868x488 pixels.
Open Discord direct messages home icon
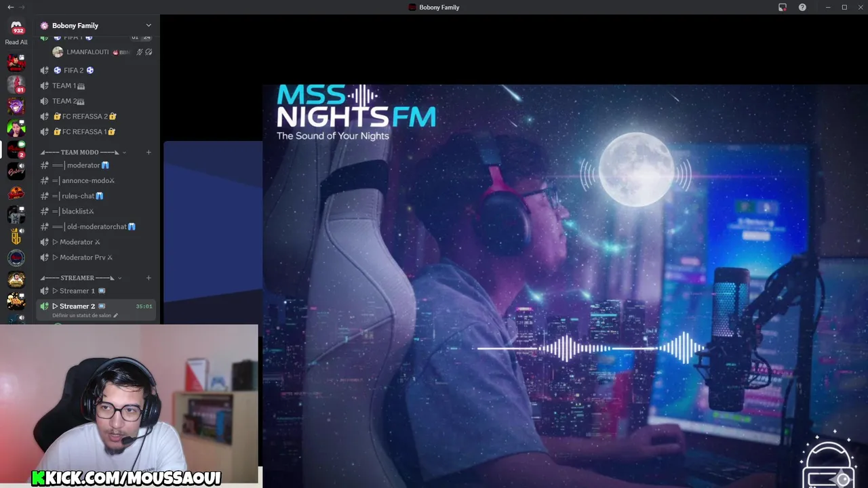tap(16, 27)
